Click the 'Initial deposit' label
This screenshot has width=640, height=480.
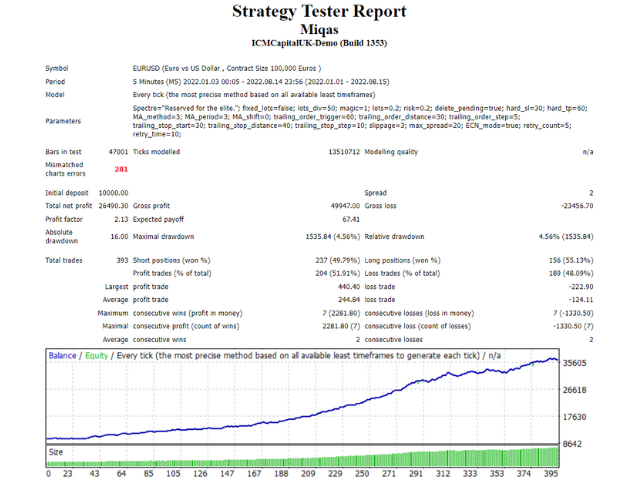point(67,193)
